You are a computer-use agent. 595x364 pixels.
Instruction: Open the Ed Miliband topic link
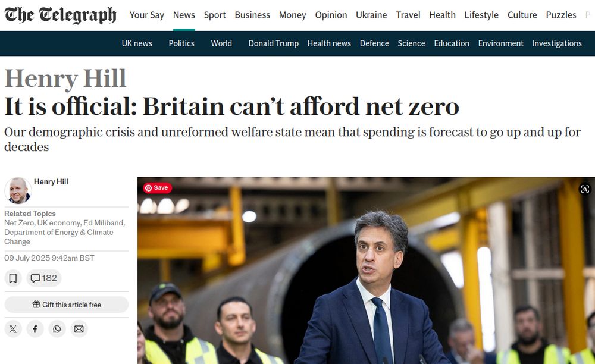click(104, 222)
